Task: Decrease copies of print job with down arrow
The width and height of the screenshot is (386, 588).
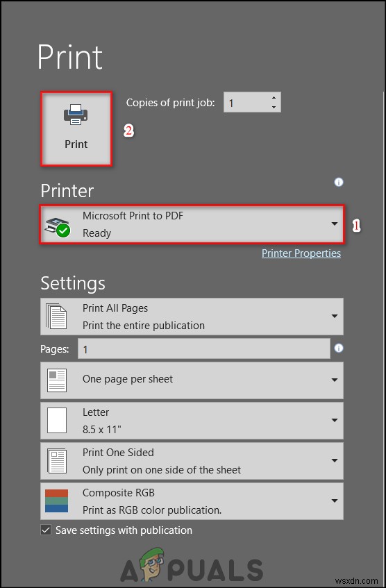Action: (274, 107)
